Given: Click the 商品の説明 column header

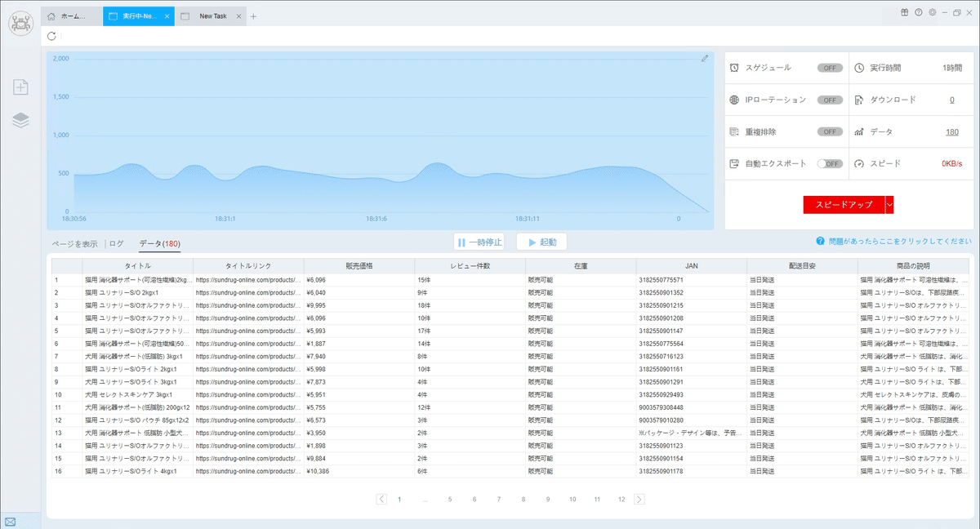Looking at the screenshot, I should click(912, 266).
